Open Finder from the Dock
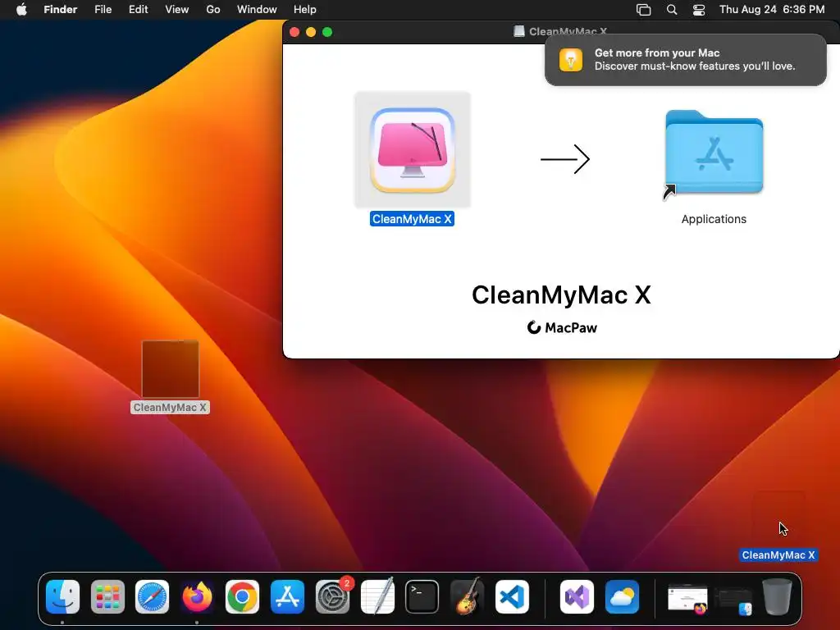 point(62,597)
